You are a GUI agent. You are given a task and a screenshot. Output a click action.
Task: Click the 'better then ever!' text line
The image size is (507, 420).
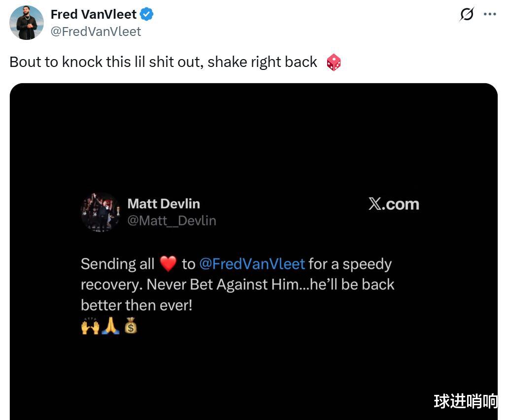coord(136,305)
